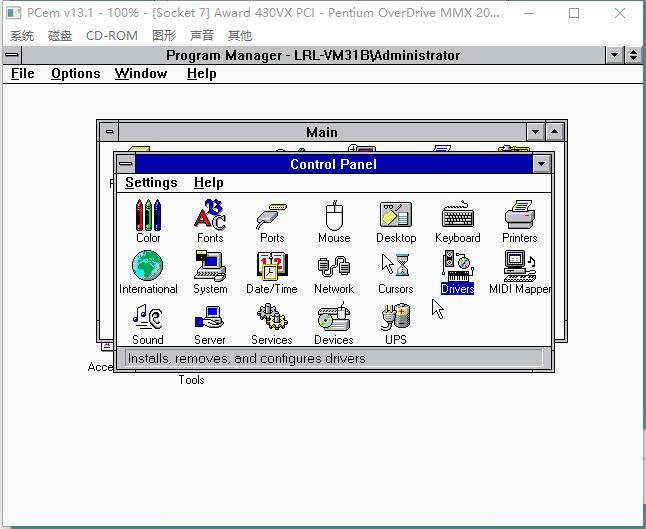
Task: Open PCem 图形 menu
Action: tap(164, 35)
